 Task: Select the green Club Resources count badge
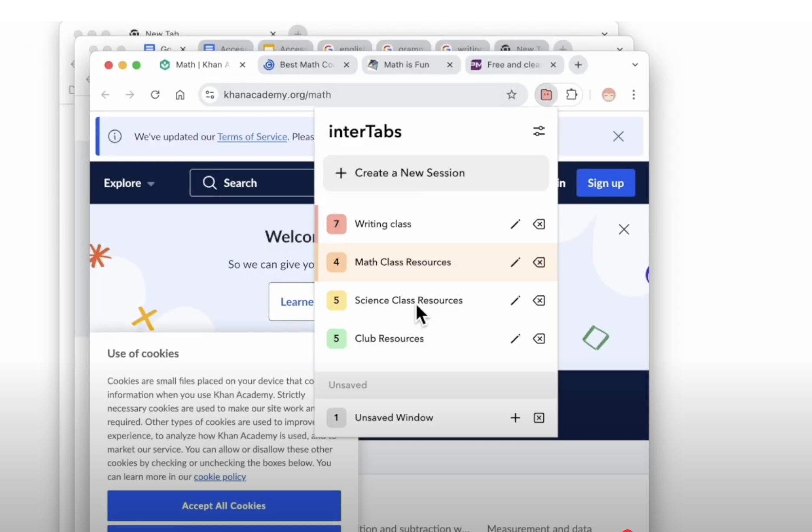[336, 339]
